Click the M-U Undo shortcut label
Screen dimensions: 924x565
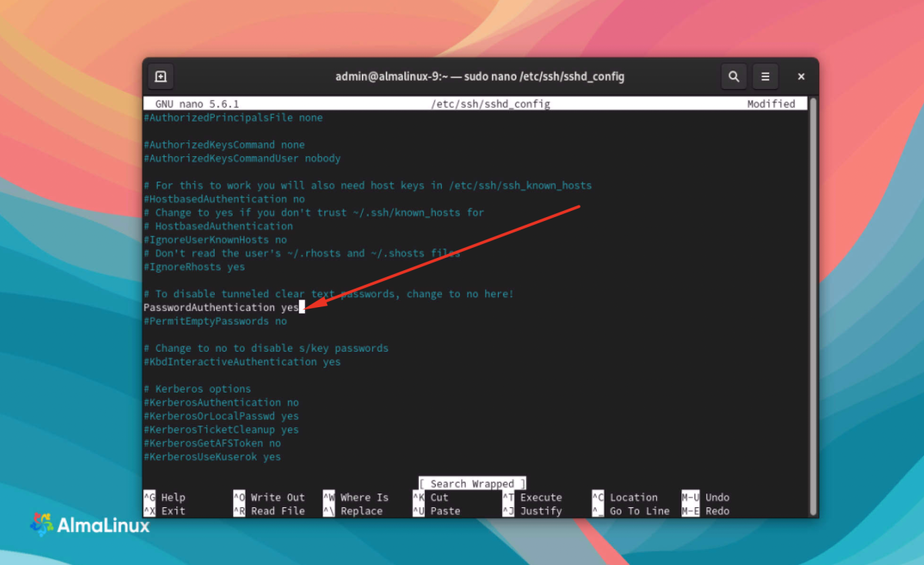coord(705,497)
